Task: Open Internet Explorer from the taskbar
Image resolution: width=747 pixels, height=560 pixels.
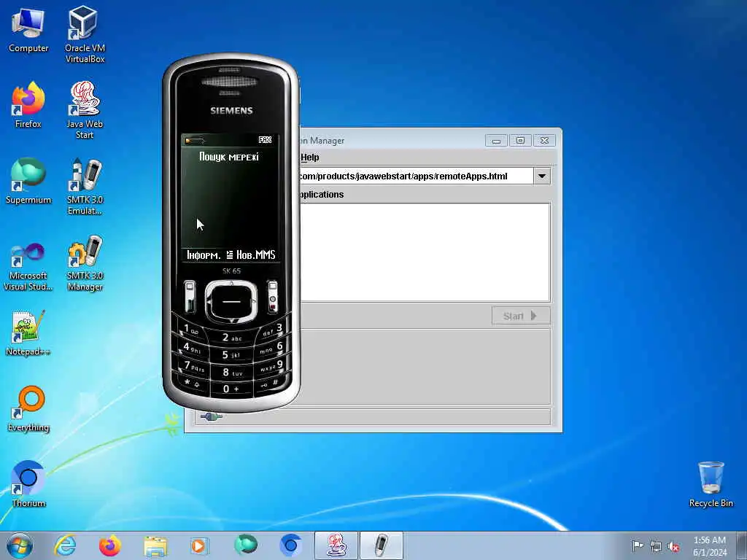Action: (65, 545)
